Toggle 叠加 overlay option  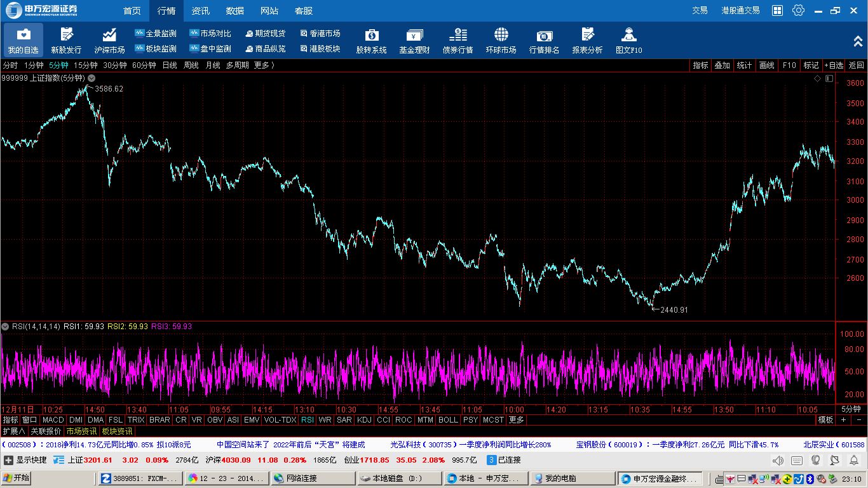pos(722,65)
